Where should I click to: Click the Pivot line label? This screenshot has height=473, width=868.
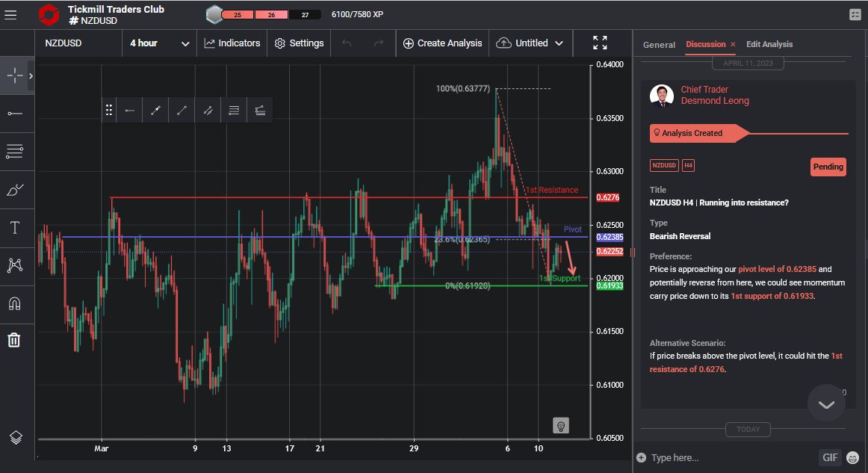click(x=572, y=229)
